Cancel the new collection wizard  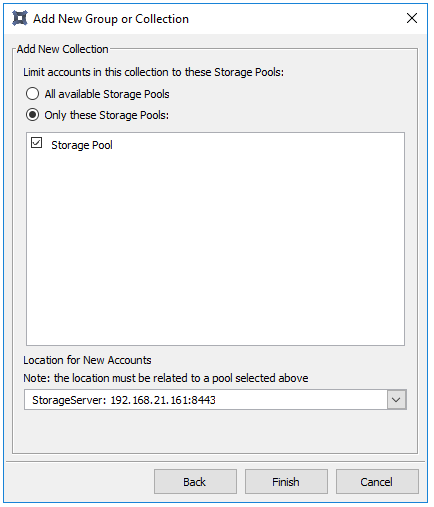pos(377,482)
